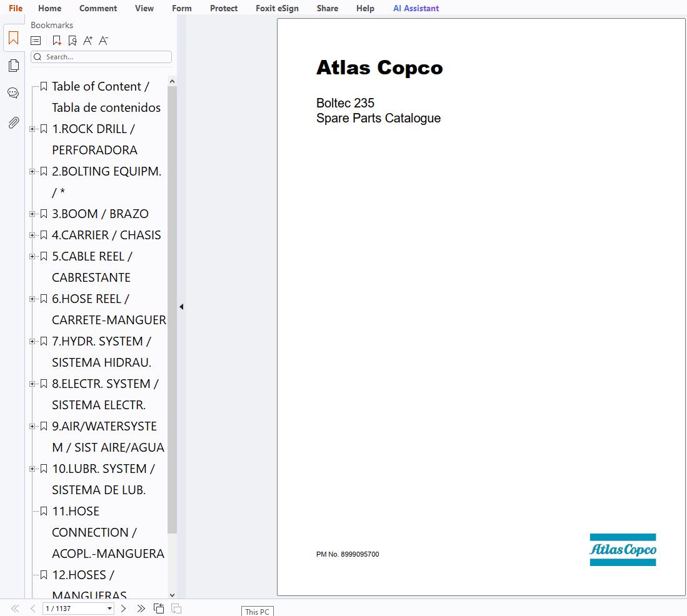Image resolution: width=687 pixels, height=616 pixels.
Task: Collapse the navigation panel arrow
Action: [x=181, y=307]
